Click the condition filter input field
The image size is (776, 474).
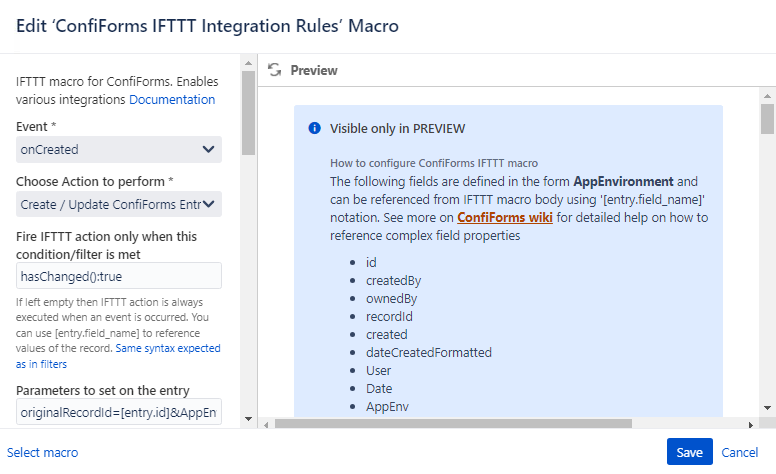(119, 276)
